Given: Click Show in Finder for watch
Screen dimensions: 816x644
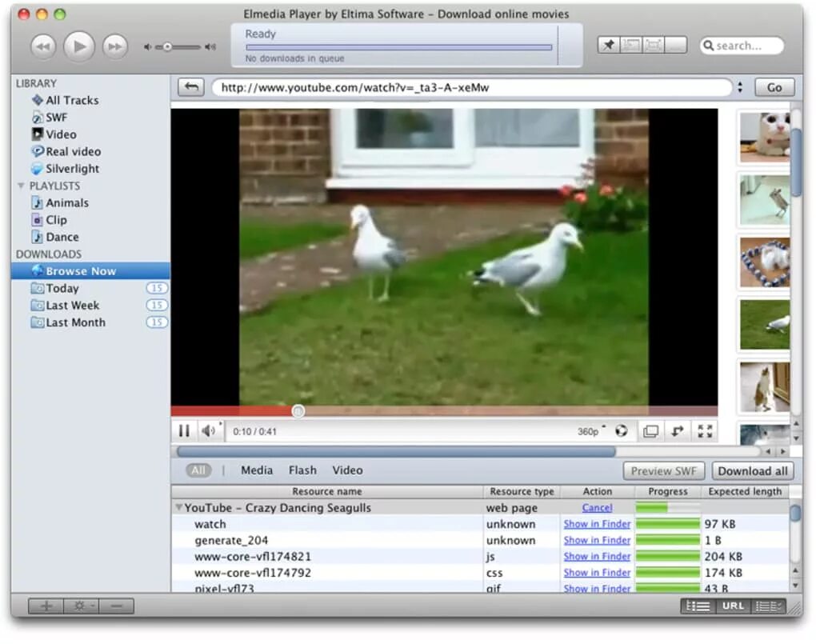Looking at the screenshot, I should click(x=597, y=524).
